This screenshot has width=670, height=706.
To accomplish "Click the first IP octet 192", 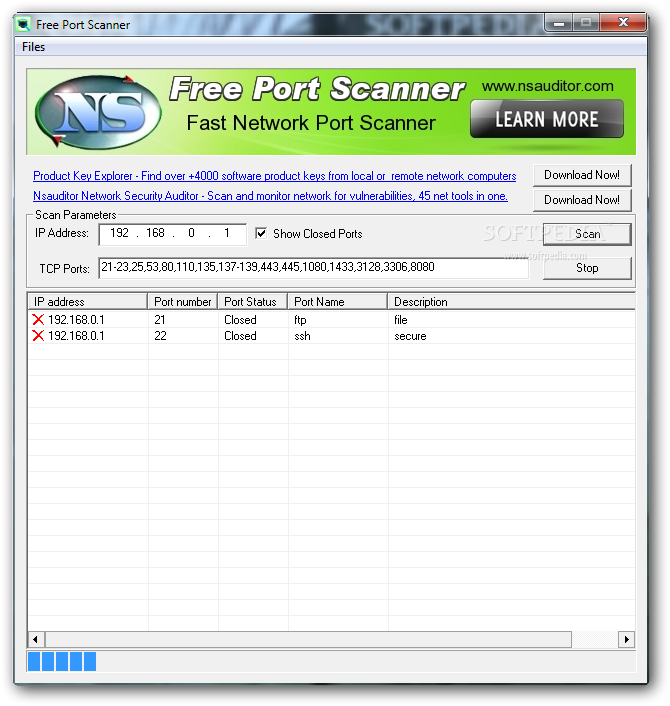I will (x=119, y=233).
